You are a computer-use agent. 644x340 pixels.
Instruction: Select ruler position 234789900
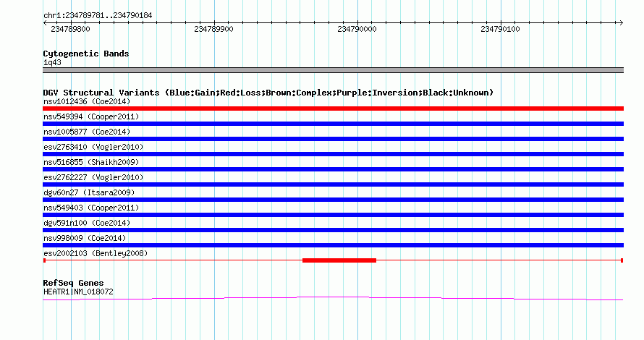(x=213, y=29)
